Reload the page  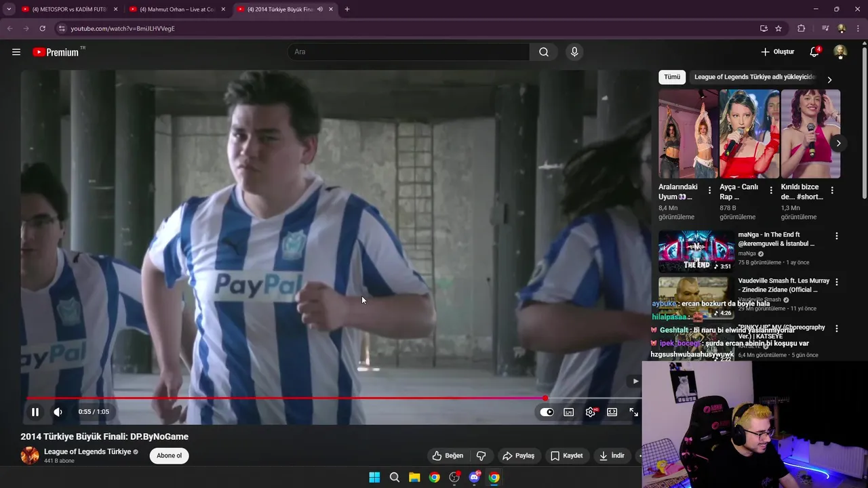[42, 28]
